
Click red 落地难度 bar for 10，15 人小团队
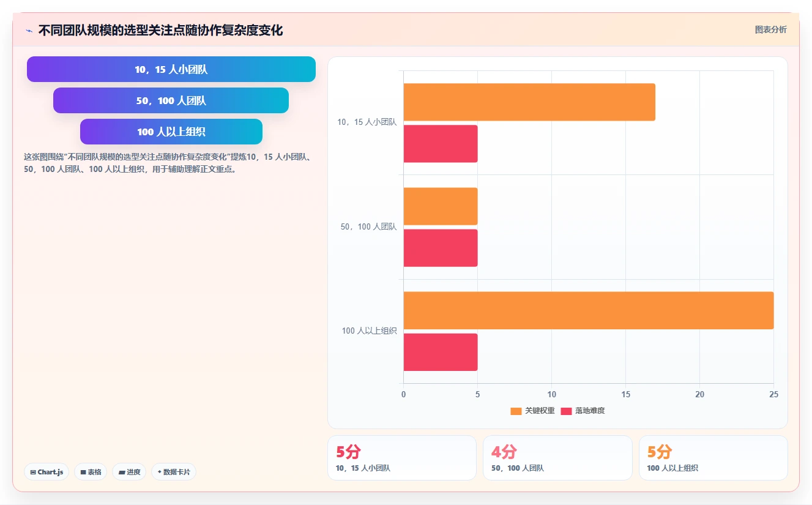point(441,144)
